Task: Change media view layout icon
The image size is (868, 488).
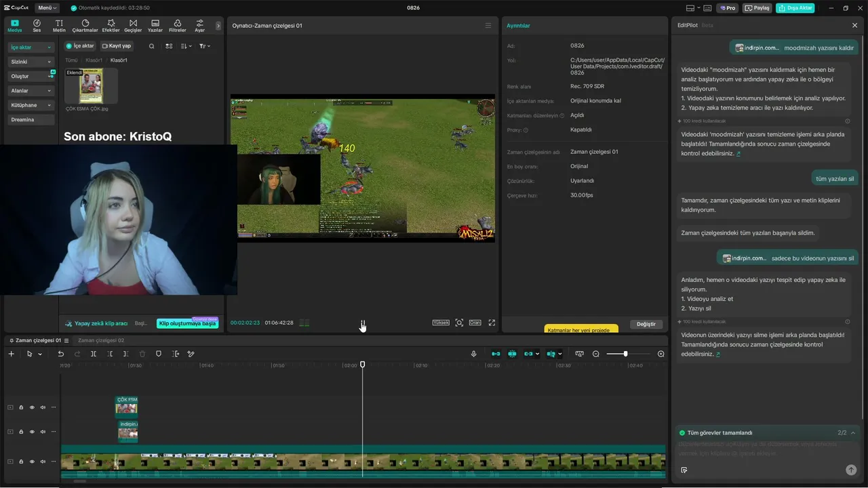Action: click(x=169, y=46)
